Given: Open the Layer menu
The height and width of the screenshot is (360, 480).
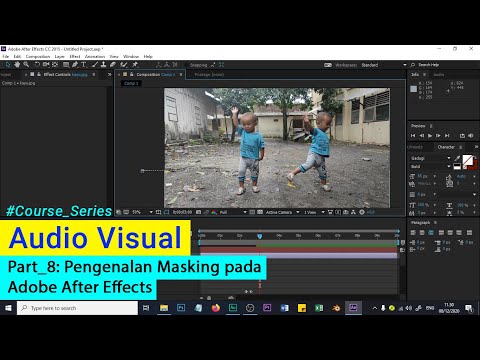Looking at the screenshot, I should (x=60, y=56).
